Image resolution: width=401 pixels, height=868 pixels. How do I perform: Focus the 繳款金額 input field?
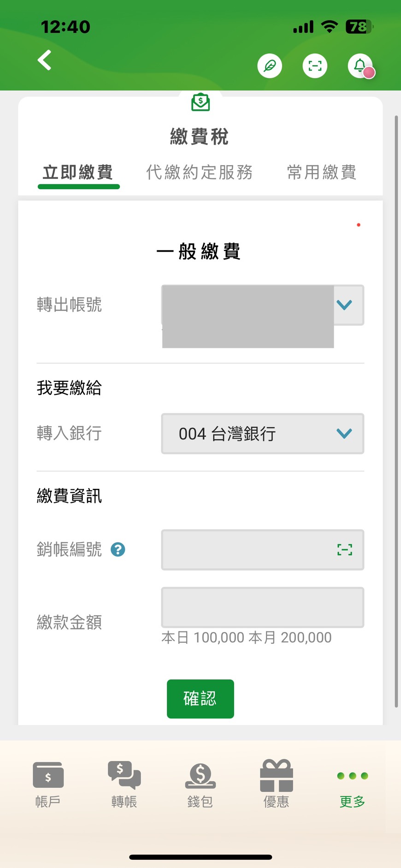(263, 607)
